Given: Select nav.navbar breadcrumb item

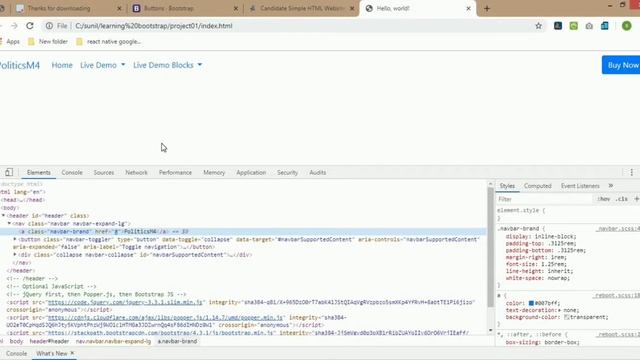Looking at the screenshot, I should point(113,341).
